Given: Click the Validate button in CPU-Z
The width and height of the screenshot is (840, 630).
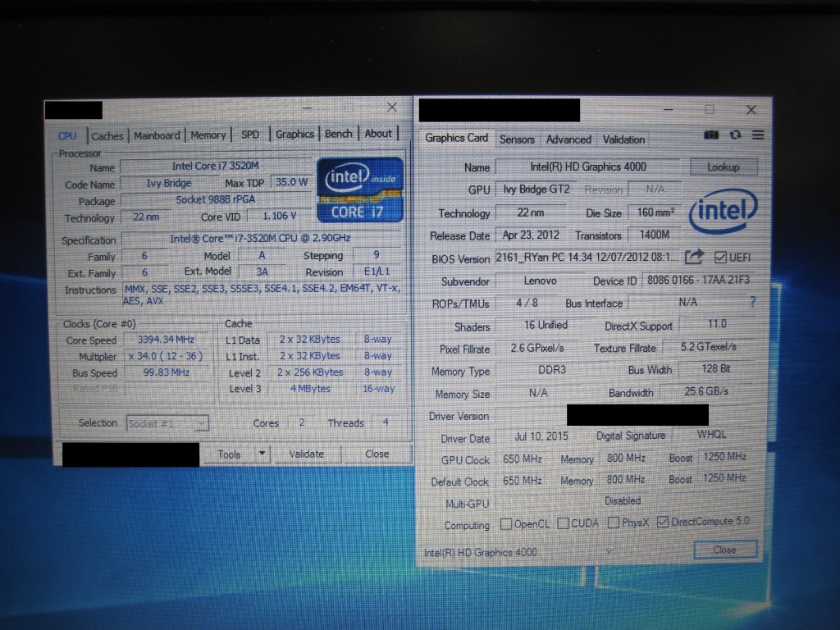Looking at the screenshot, I should (307, 454).
